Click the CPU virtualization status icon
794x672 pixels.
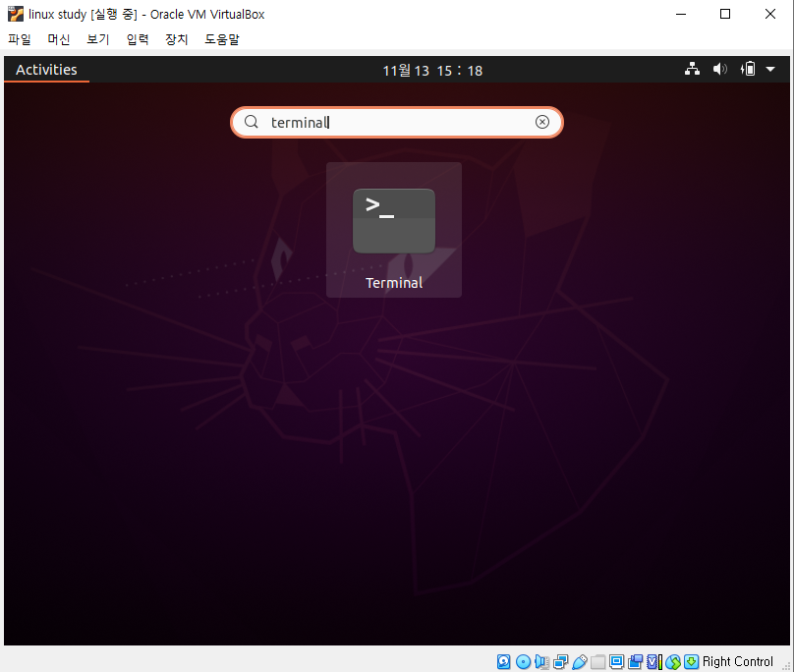pos(653,661)
